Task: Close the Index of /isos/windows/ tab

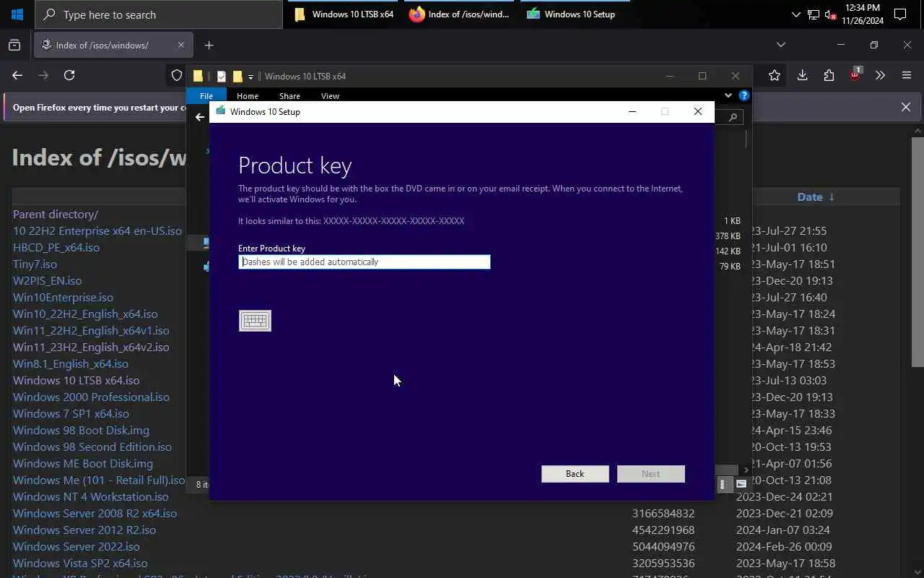Action: pos(181,45)
